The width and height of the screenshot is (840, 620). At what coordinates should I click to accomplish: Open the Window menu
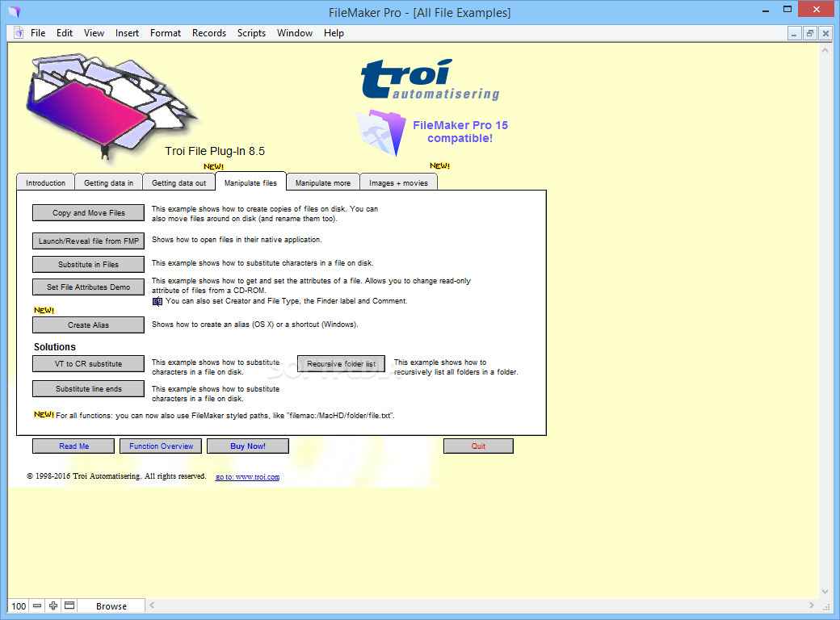click(x=295, y=32)
